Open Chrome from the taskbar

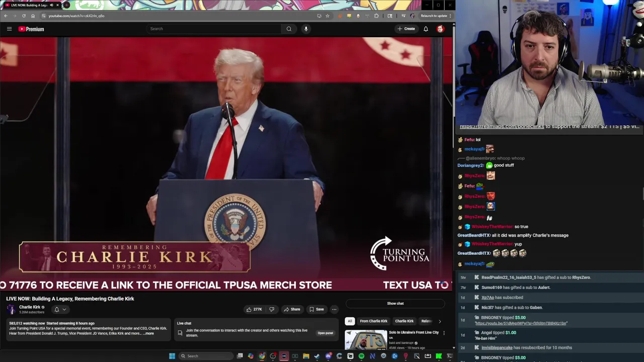[262, 356]
